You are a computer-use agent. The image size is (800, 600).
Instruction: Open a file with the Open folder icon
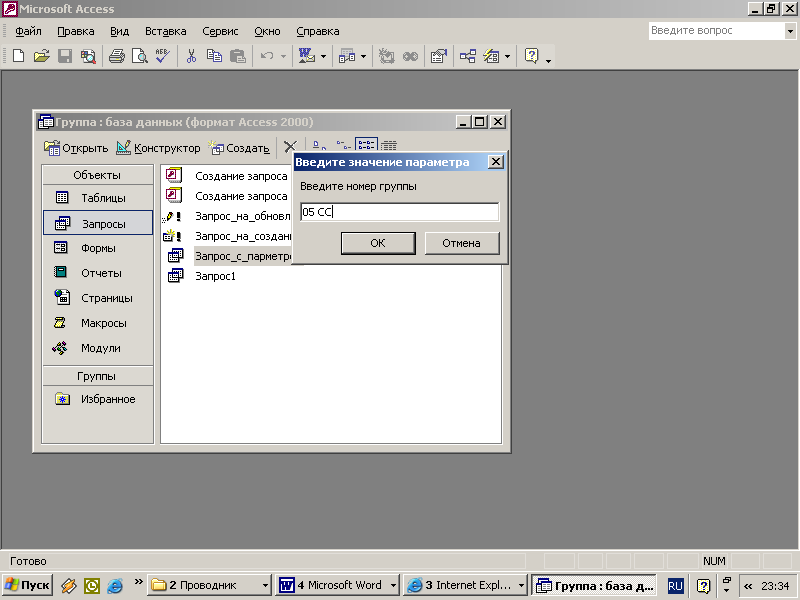(x=42, y=56)
